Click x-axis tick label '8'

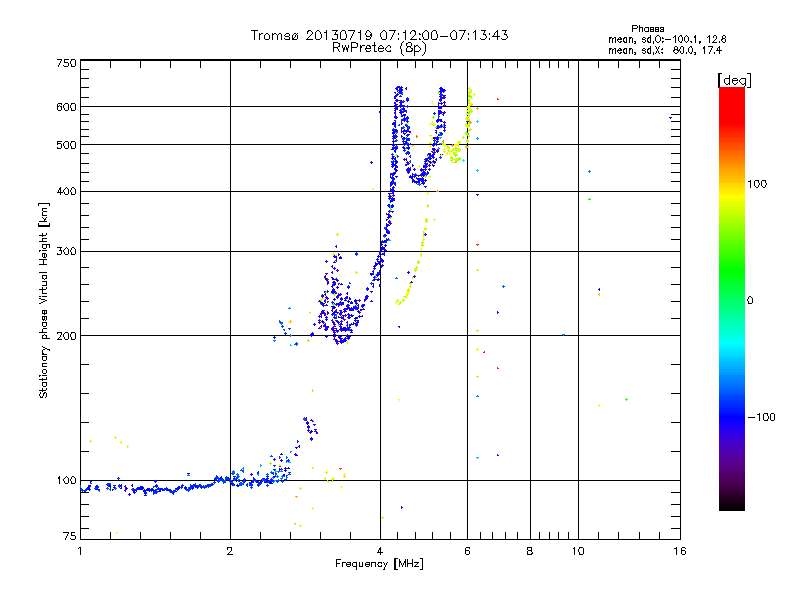[530, 551]
